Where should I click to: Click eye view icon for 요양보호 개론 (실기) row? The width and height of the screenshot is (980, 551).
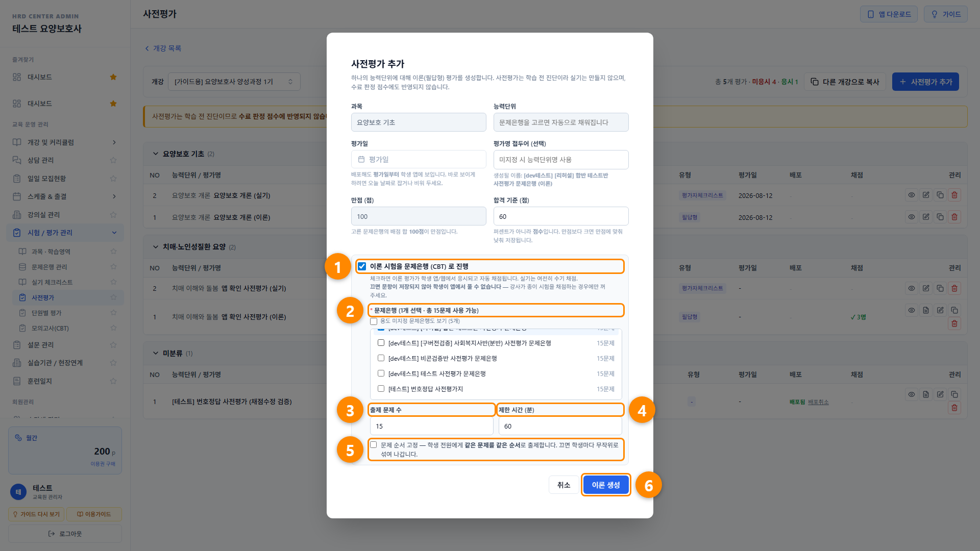tap(911, 195)
